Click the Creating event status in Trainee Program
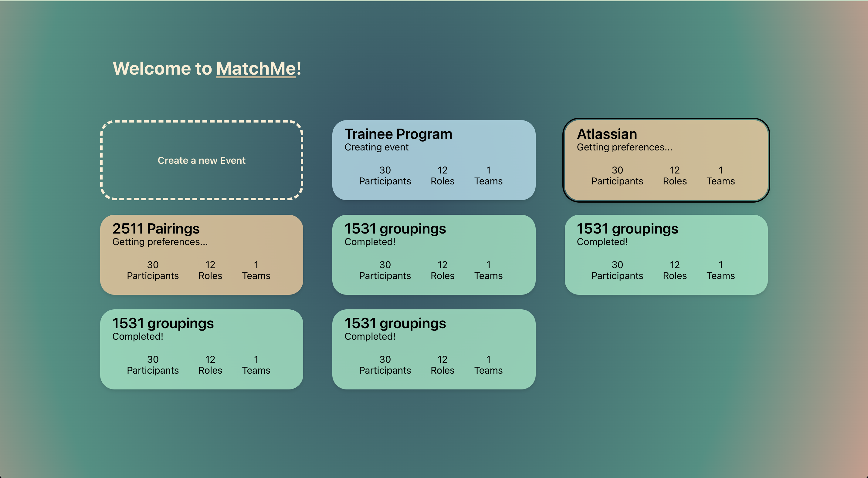The height and width of the screenshot is (478, 868). point(376,147)
